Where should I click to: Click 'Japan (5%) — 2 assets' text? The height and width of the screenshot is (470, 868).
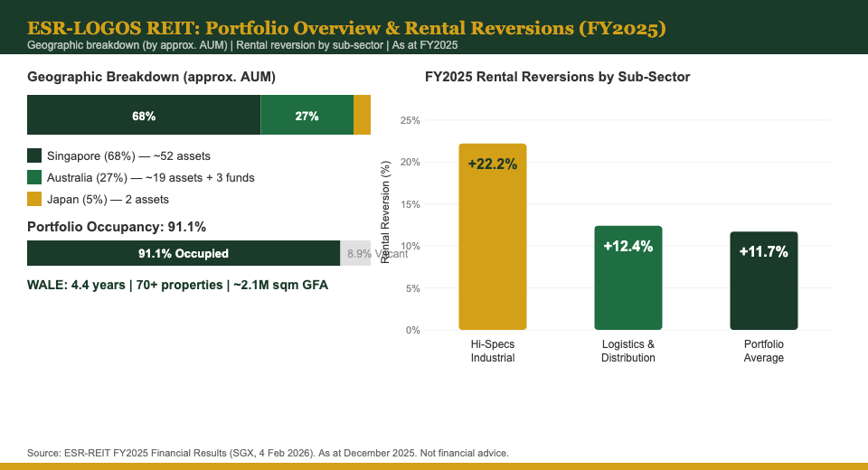108,199
